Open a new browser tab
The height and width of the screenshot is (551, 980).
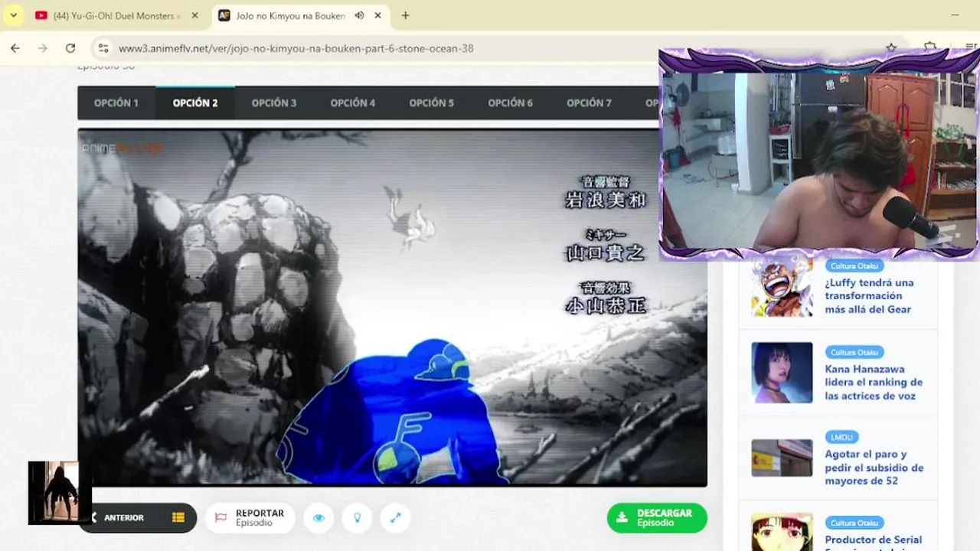[405, 15]
